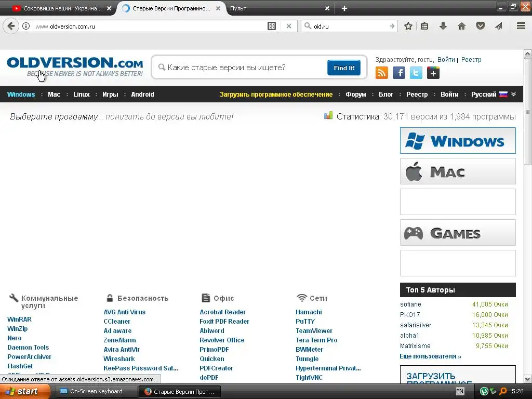The height and width of the screenshot is (399, 532).
Task: Open the Daemon Tools link
Action: click(x=28, y=348)
